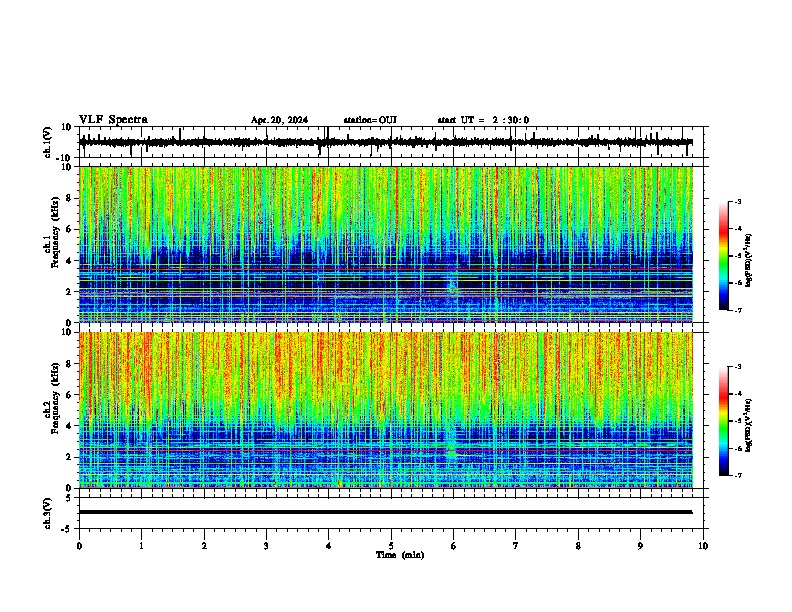Click inside the ch.1 spectrogram plot
This screenshot has width=792, height=612.
pos(386,244)
